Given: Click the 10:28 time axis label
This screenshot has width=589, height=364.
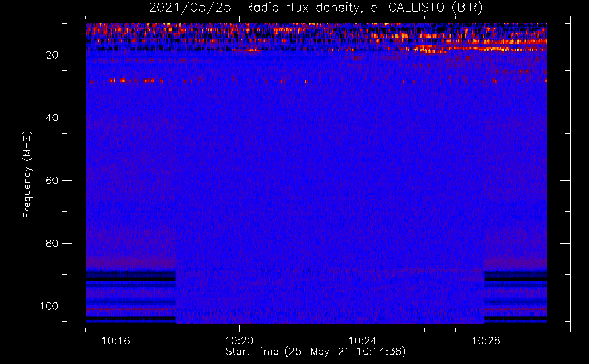Looking at the screenshot, I should (x=486, y=341).
